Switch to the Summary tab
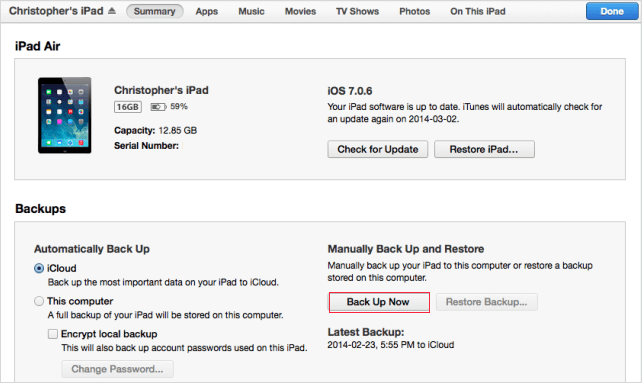The height and width of the screenshot is (383, 642). click(x=154, y=11)
